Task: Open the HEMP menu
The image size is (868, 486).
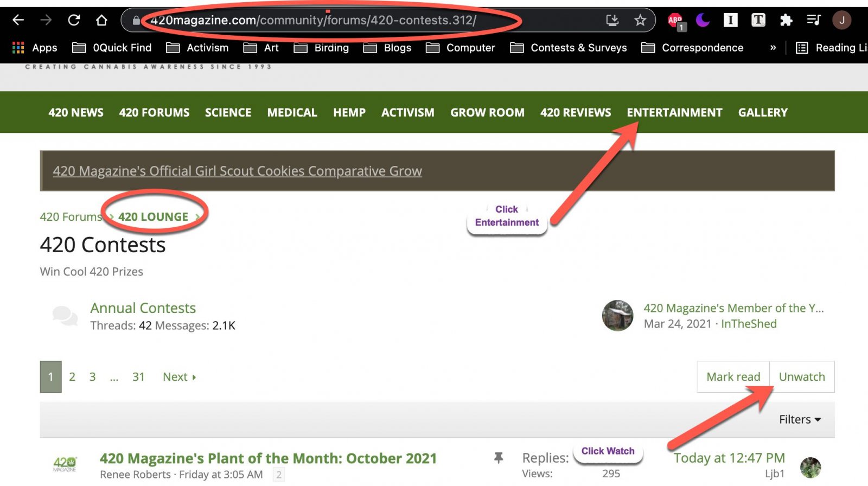Action: click(x=349, y=112)
